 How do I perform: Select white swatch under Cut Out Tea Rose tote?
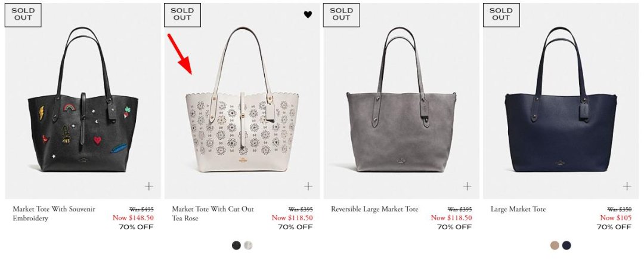click(248, 245)
